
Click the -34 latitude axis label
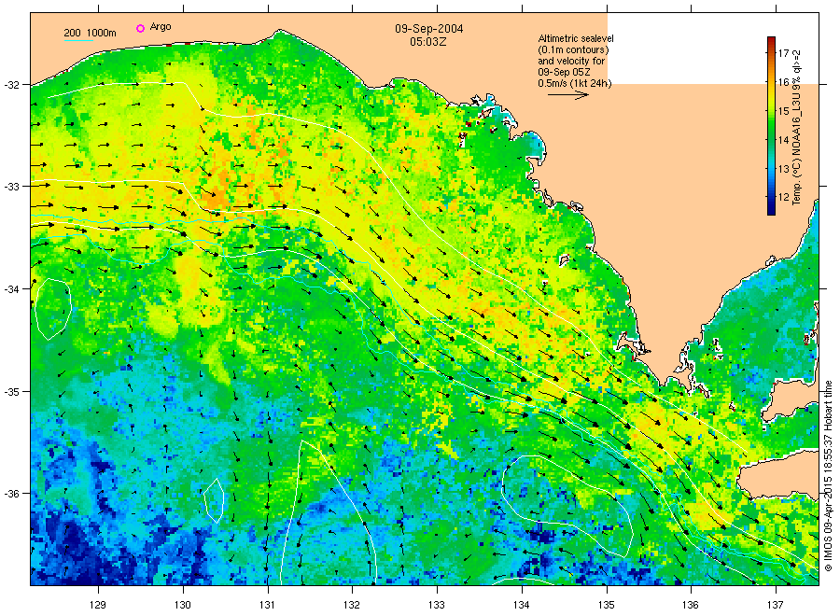pyautogui.click(x=10, y=289)
